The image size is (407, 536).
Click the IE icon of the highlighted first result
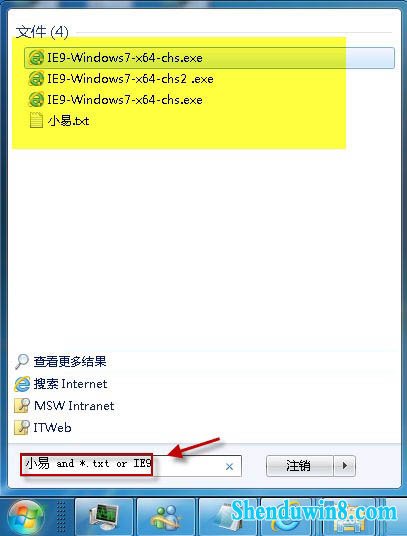(x=36, y=57)
